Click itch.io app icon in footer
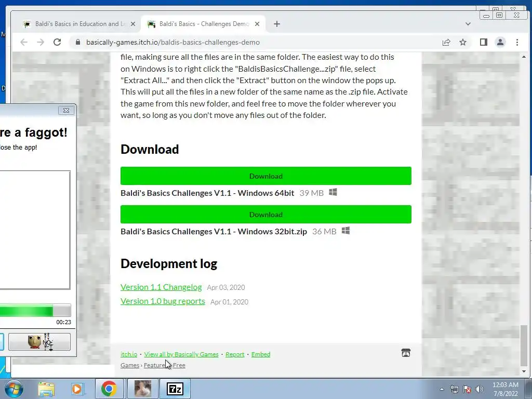The height and width of the screenshot is (399, 532). tap(406, 353)
